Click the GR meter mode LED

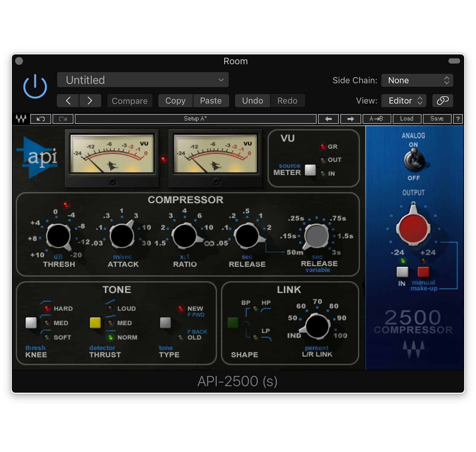click(x=323, y=146)
